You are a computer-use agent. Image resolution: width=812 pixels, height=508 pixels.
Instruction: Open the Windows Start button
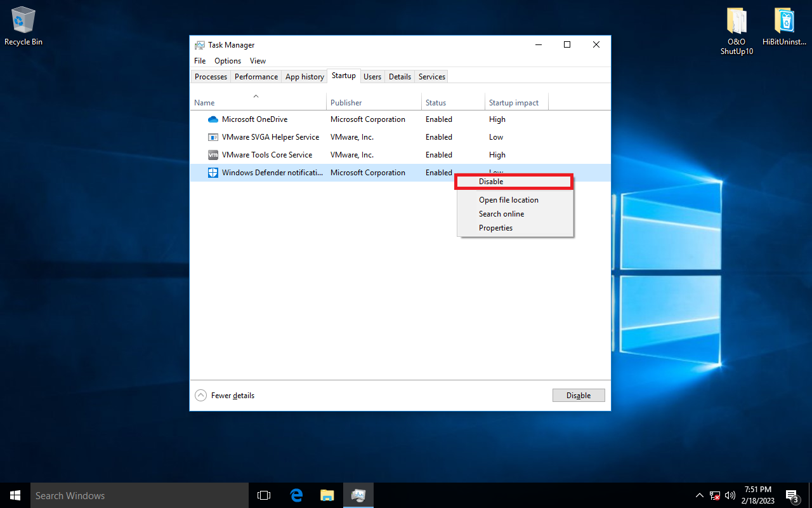point(15,495)
